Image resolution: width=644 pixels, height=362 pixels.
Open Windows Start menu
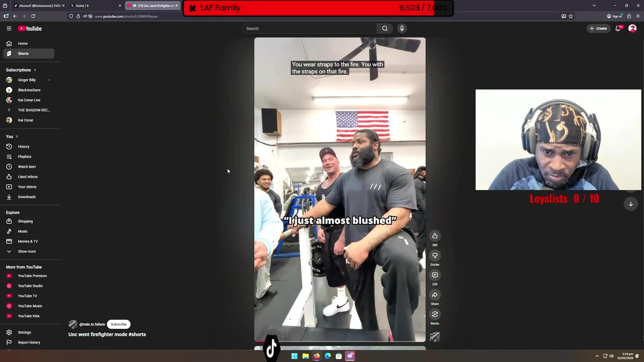coord(294,356)
